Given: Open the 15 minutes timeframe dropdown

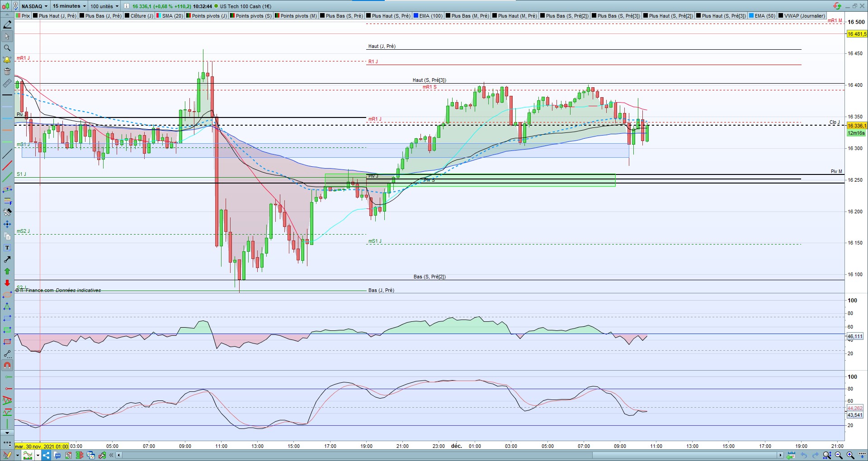Looking at the screenshot, I should (x=69, y=6).
